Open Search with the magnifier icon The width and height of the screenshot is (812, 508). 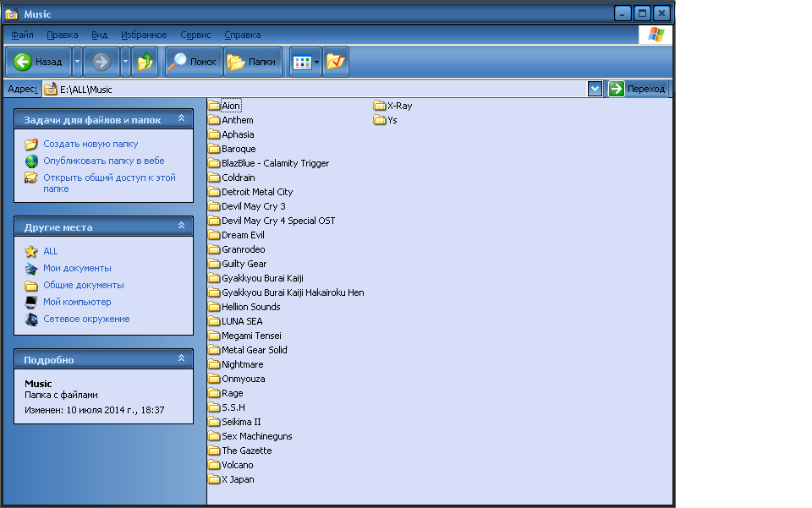tap(177, 62)
